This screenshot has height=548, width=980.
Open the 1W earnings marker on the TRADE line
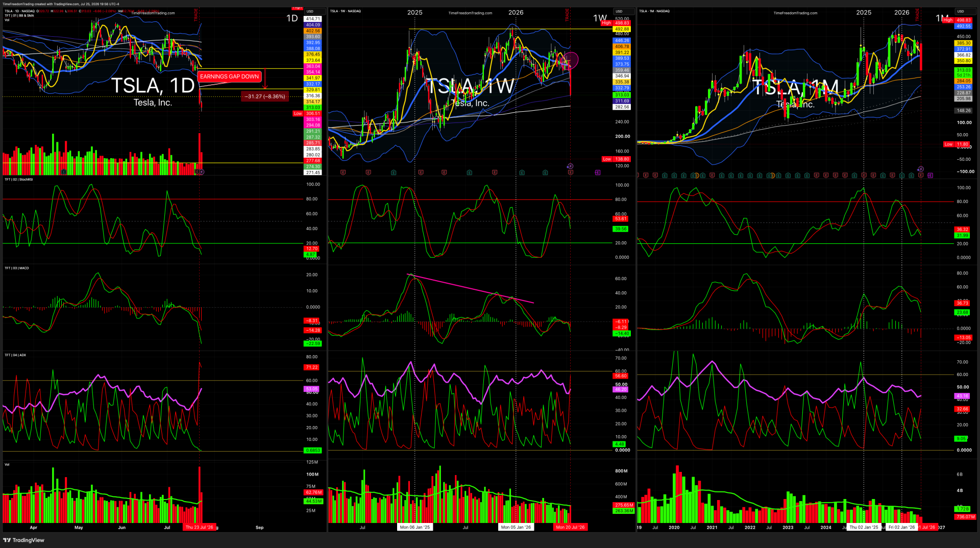click(x=570, y=172)
